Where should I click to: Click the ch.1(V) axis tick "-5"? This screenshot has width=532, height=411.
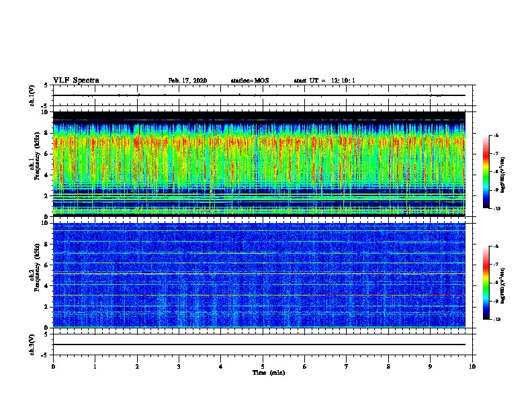(45, 106)
